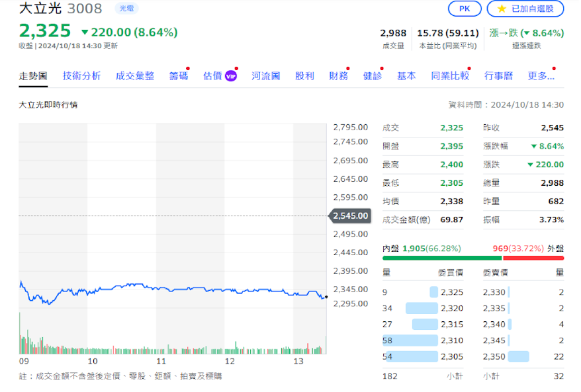Click the 本益比 15.78 (59.11) figure

click(448, 33)
